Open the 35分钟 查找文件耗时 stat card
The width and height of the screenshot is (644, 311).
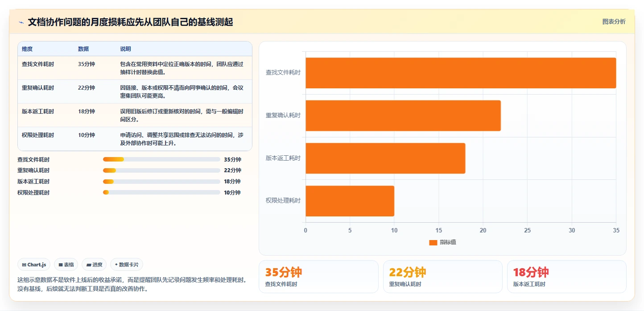point(318,277)
